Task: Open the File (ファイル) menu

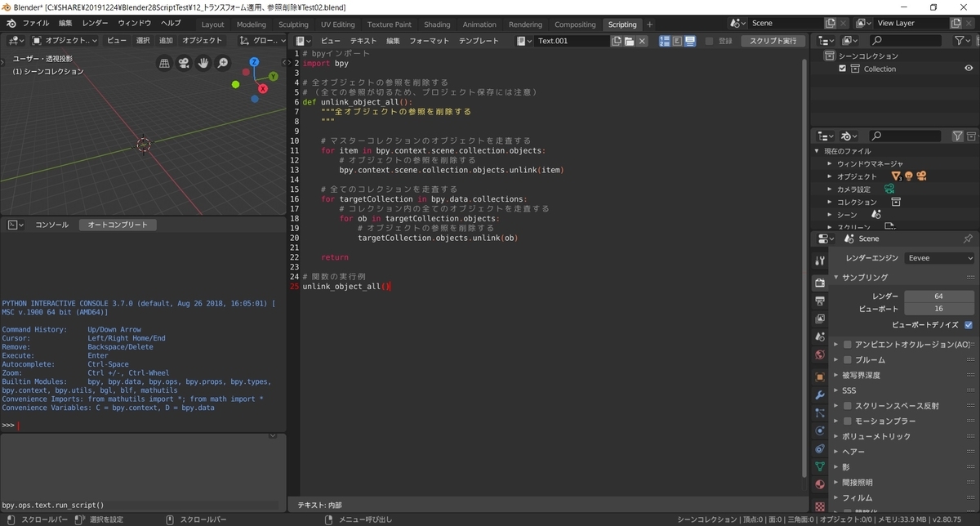Action: coord(35,24)
